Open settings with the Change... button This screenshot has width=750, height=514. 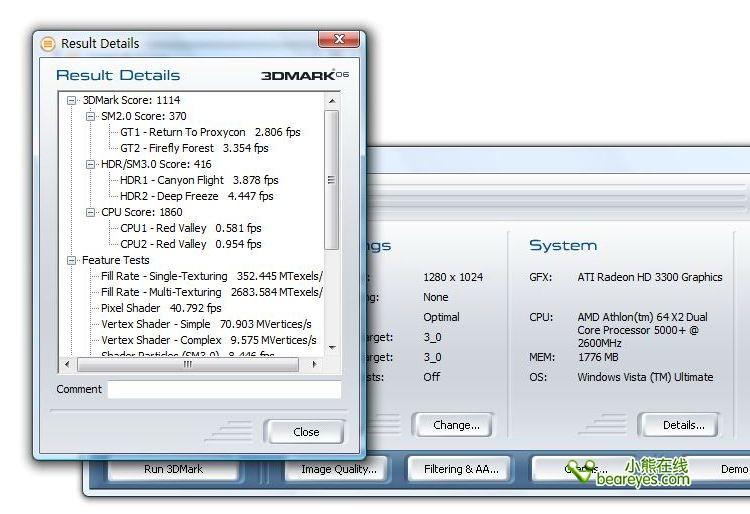pos(456,425)
